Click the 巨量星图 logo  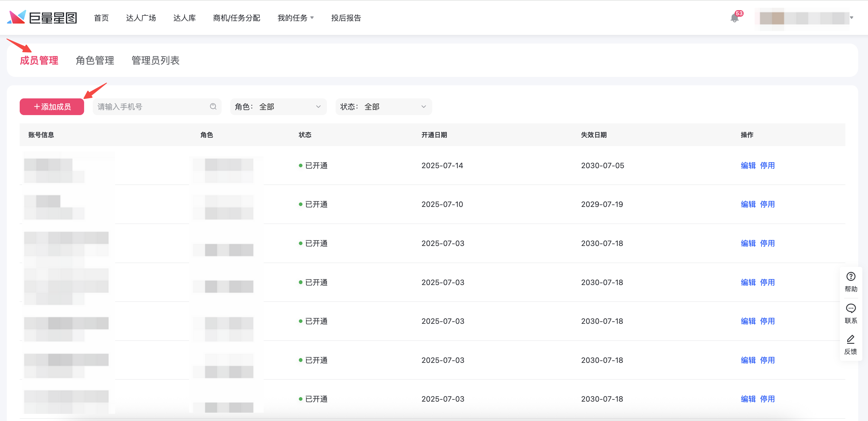[42, 18]
